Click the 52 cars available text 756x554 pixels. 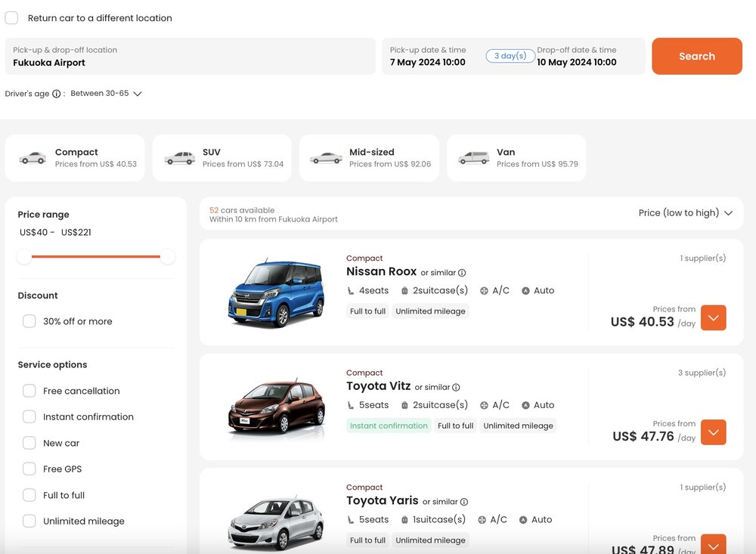tap(242, 210)
